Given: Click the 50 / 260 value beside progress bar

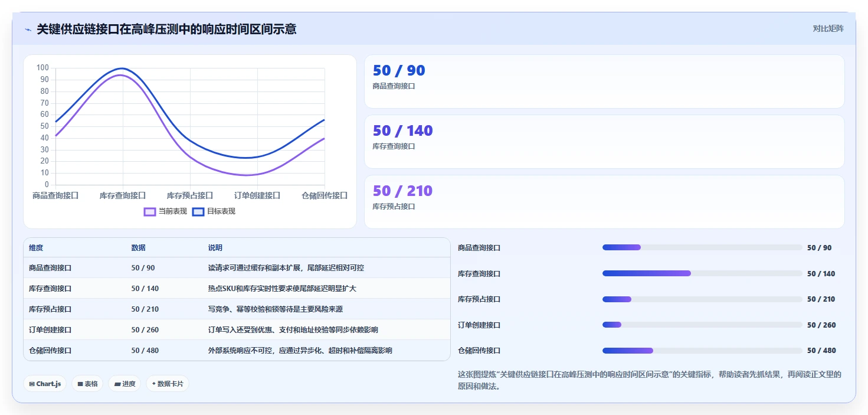Looking at the screenshot, I should [x=821, y=325].
